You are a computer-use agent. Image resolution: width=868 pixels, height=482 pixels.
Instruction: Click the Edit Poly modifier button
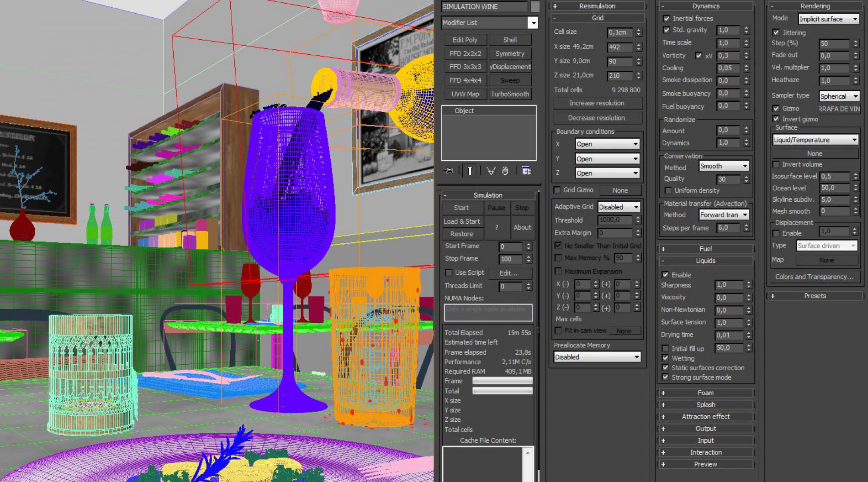[465, 40]
